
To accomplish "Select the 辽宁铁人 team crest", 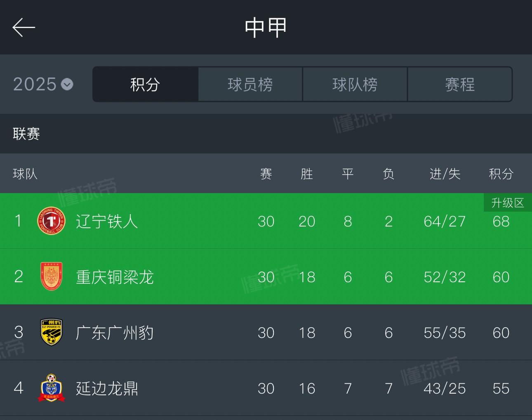I will click(x=51, y=221).
